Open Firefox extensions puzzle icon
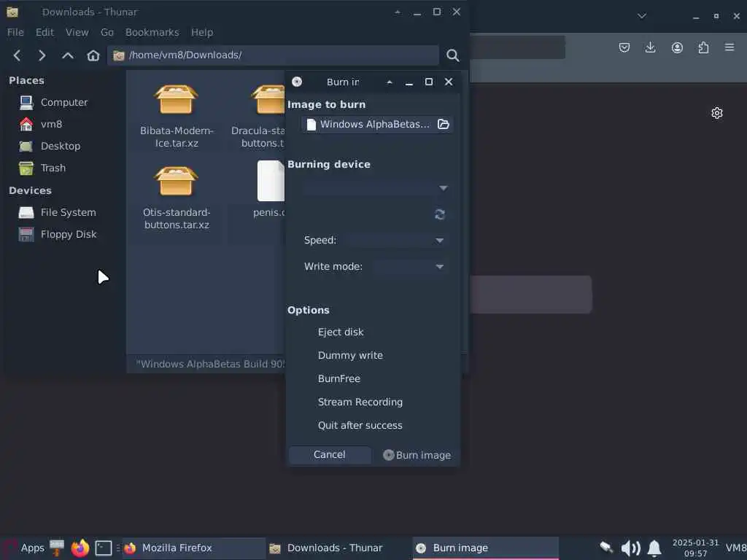 (704, 47)
